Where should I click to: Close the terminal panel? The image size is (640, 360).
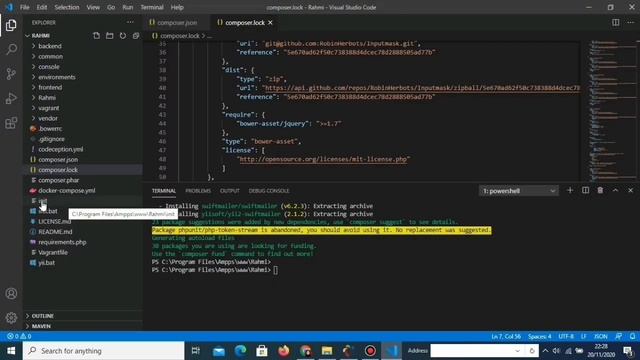(631, 191)
